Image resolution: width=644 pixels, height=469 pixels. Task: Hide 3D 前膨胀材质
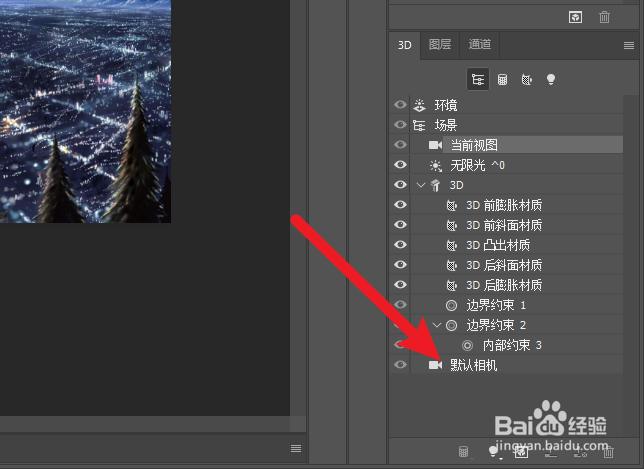[x=400, y=205]
